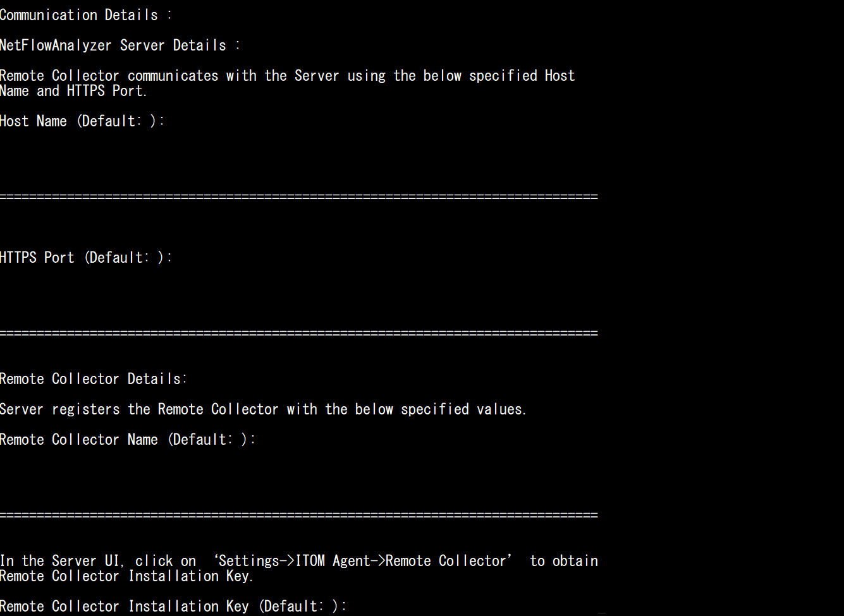Click the "Host Name (Default: ):" prompt
This screenshot has height=616, width=844.
82,121
